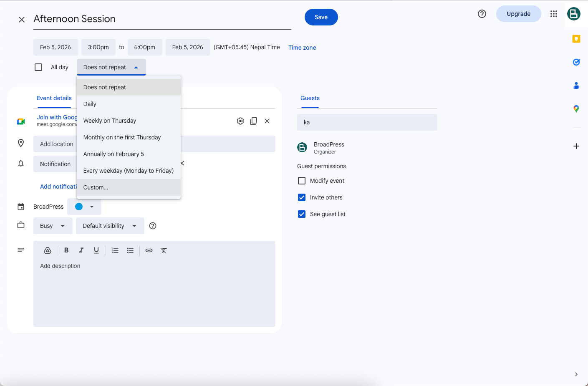The height and width of the screenshot is (386, 588).
Task: Remove formatting from description text
Action: [164, 250]
